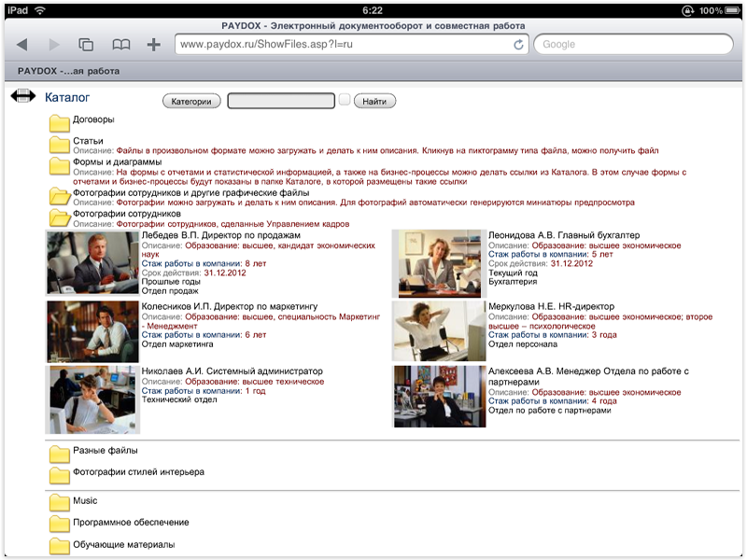The width and height of the screenshot is (747, 560).
Task: Open the Каталог heading link
Action: tap(67, 97)
